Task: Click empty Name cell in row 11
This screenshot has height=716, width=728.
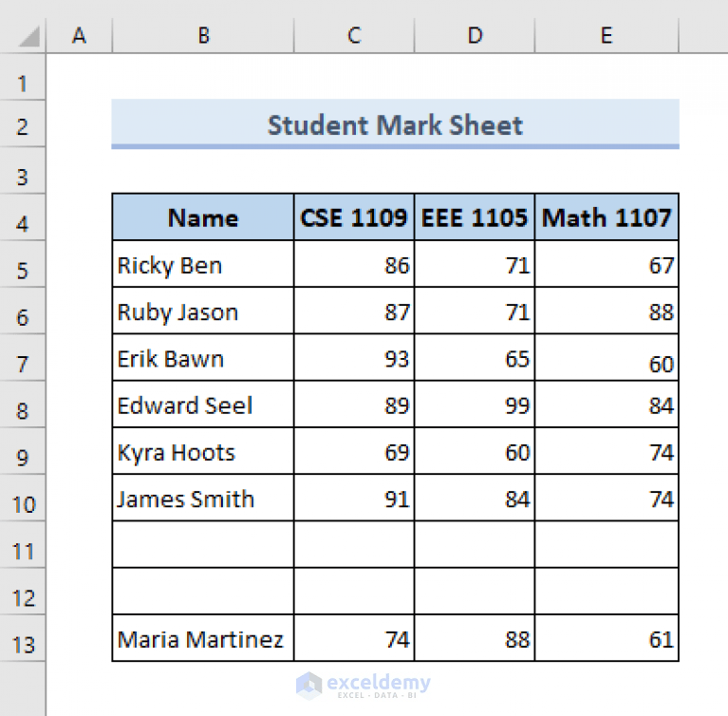Action: [203, 544]
